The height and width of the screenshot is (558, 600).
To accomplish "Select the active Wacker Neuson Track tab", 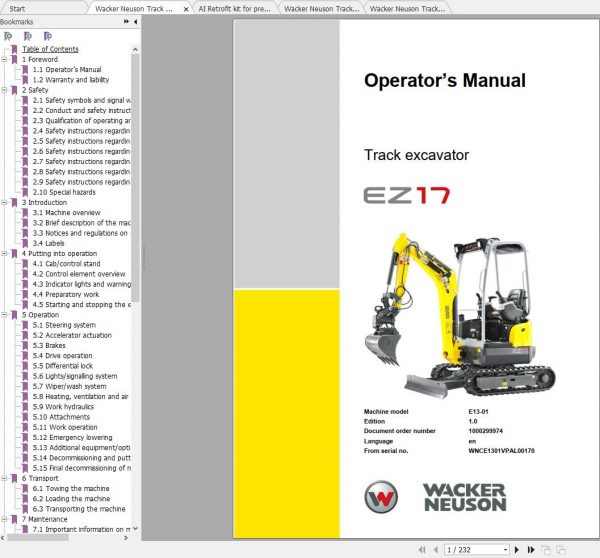I will [x=134, y=8].
